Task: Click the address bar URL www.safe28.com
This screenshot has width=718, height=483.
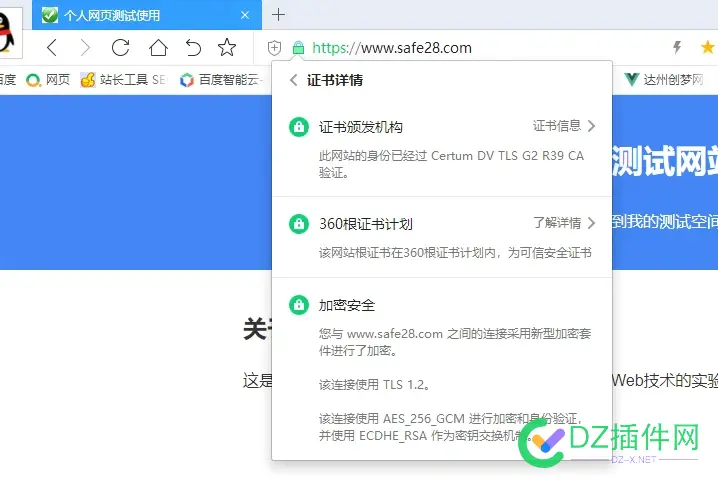Action: click(x=392, y=48)
